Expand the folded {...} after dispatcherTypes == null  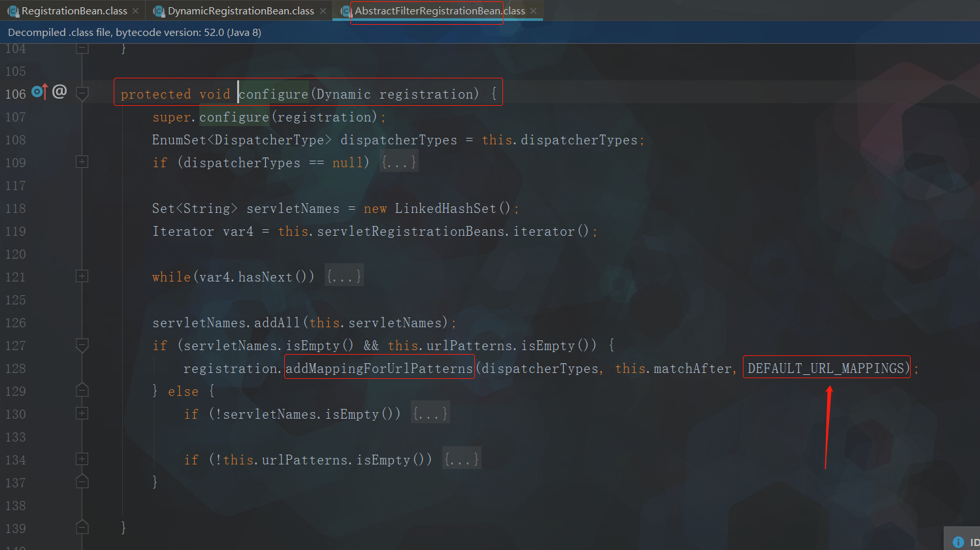pyautogui.click(x=399, y=162)
